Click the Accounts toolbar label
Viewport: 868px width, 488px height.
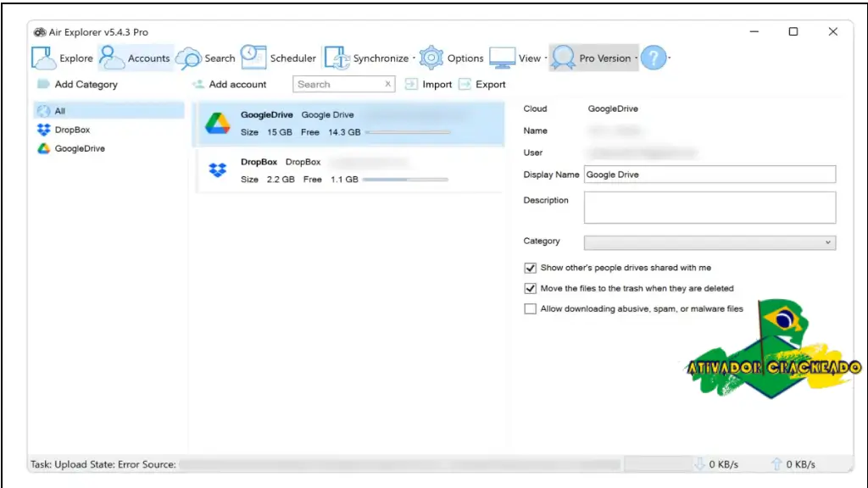149,58
